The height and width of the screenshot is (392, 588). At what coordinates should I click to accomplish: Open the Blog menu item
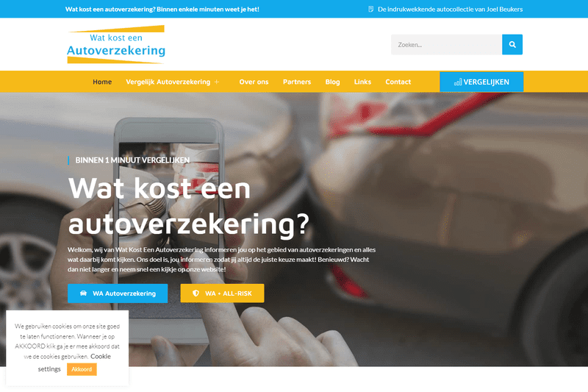click(x=333, y=82)
